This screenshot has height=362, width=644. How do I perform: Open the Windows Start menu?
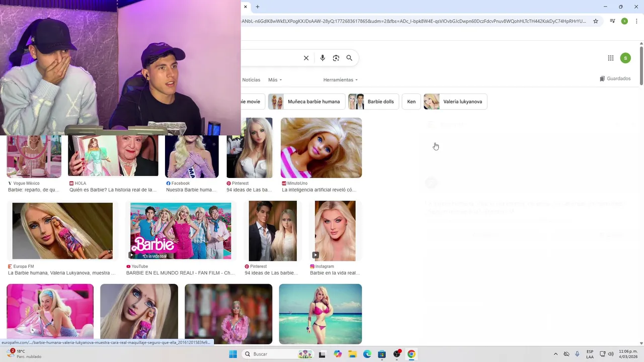(233, 354)
